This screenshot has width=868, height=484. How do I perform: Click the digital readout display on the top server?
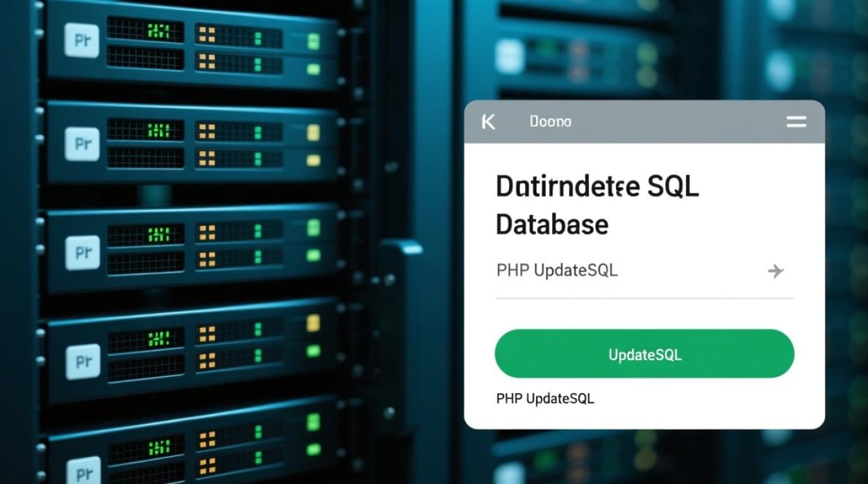coord(158,31)
